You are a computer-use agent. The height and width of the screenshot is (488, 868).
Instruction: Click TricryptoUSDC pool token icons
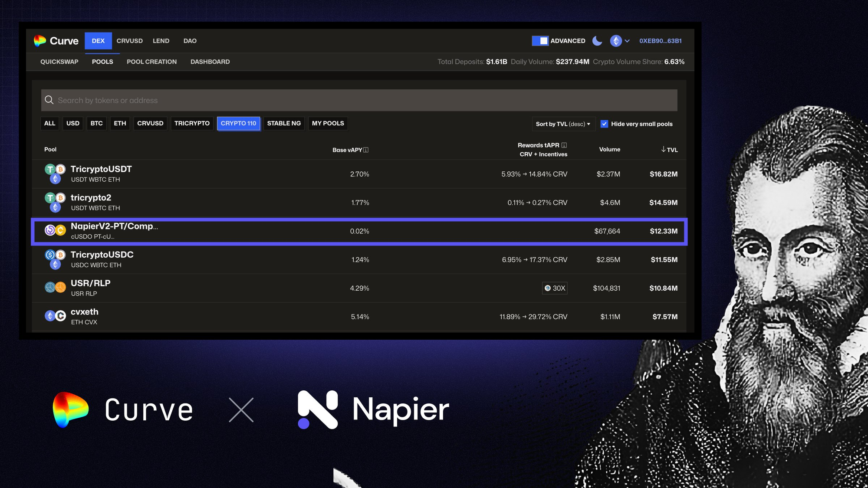click(55, 259)
